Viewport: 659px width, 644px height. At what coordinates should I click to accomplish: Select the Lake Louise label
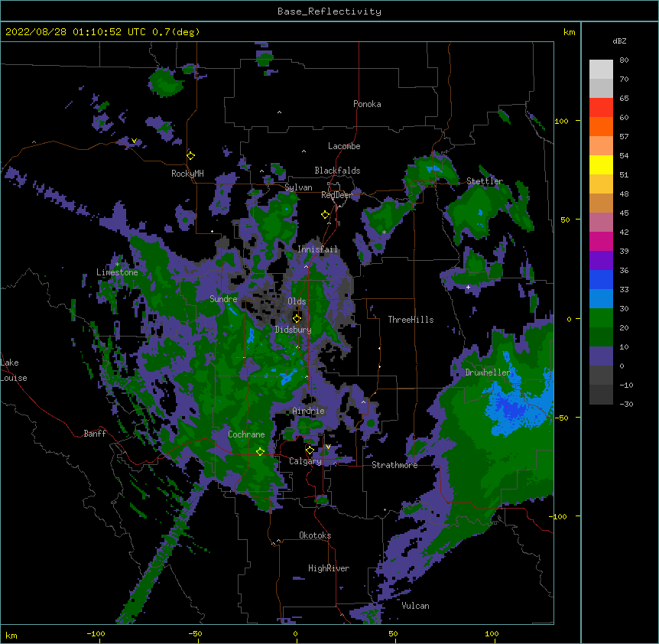(x=14, y=370)
